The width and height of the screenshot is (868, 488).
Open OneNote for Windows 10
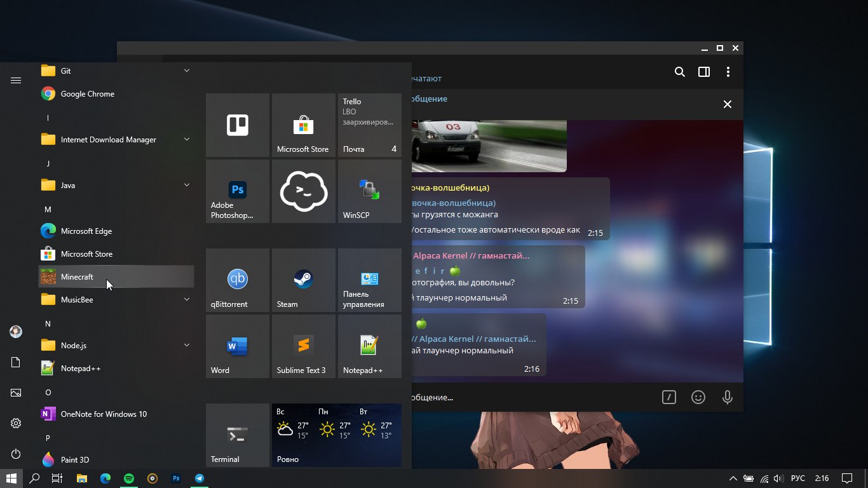point(116,414)
